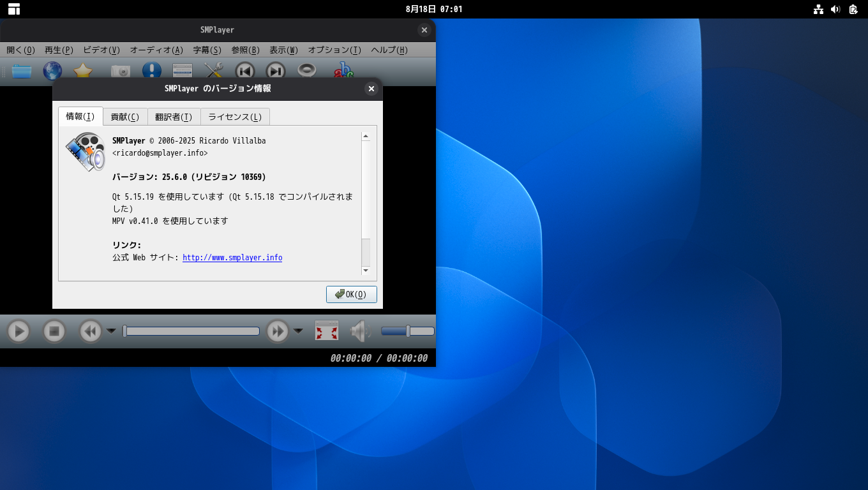This screenshot has height=490, width=868.
Task: Open the 開く(O) menu
Action: (21, 50)
